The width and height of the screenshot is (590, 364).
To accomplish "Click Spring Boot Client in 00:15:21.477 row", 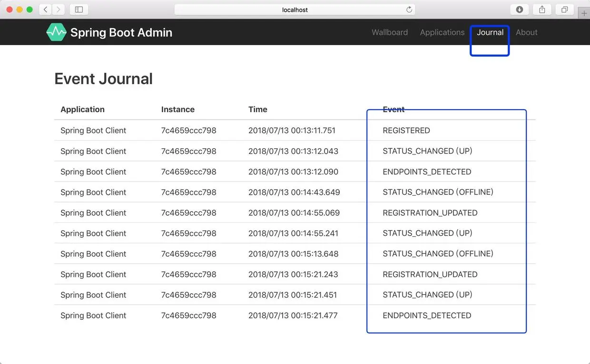I will click(x=93, y=315).
